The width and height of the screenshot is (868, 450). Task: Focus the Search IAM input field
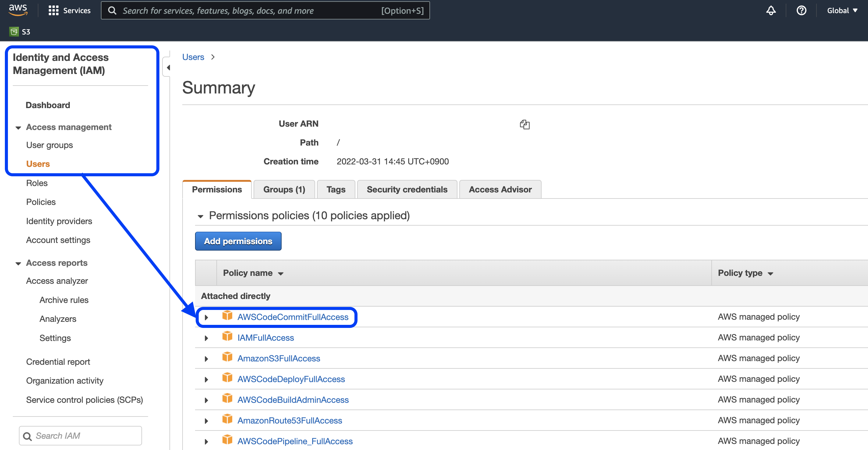80,436
